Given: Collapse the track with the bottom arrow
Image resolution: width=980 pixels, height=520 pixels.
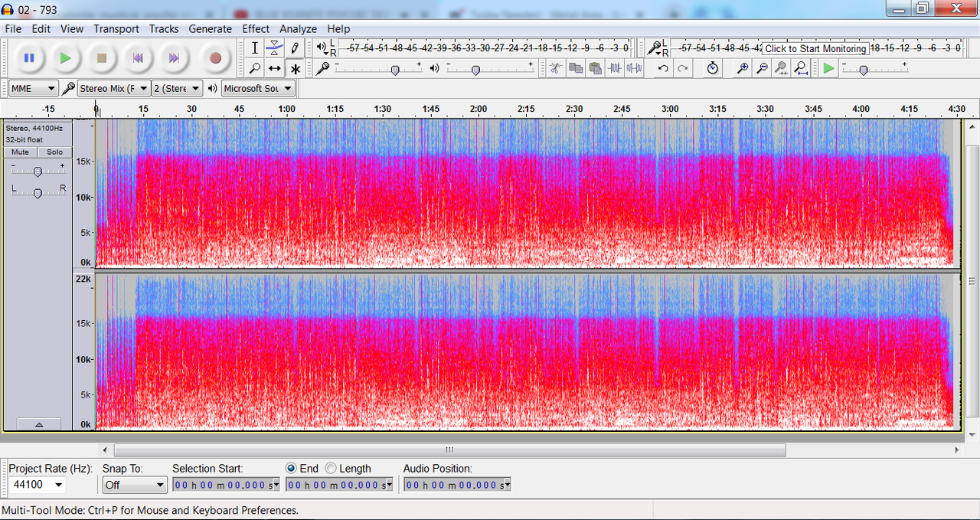Looking at the screenshot, I should [38, 424].
